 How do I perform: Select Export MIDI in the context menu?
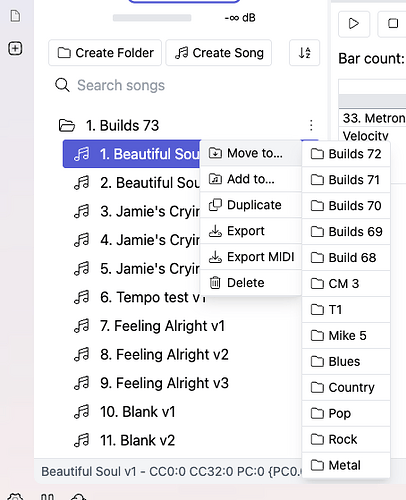(x=251, y=257)
